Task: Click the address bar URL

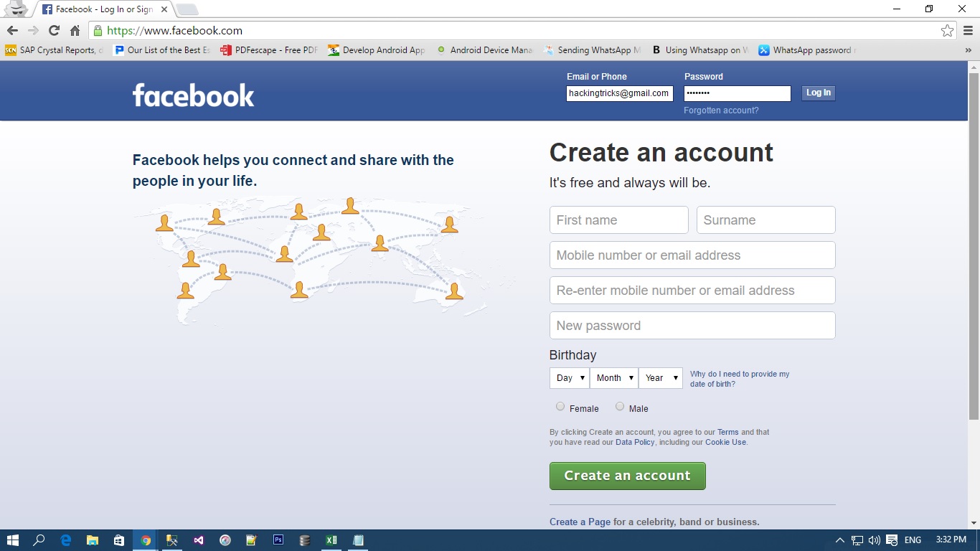Action: click(174, 31)
